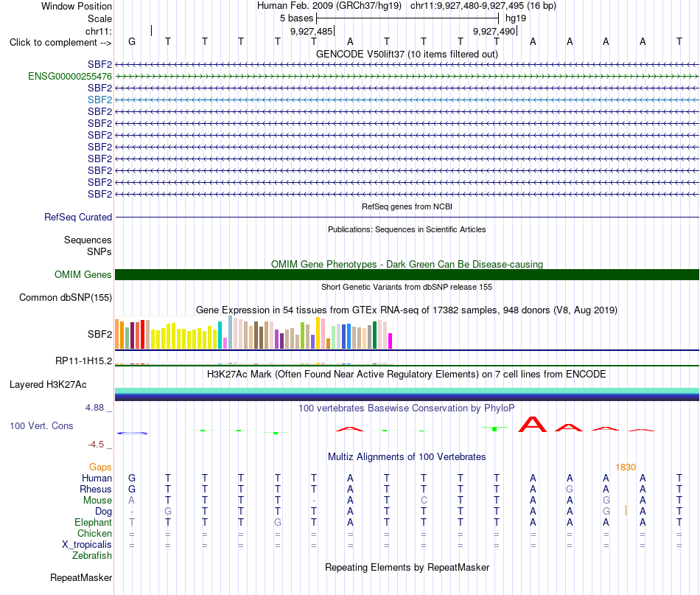Click OMIM Gene Phenotypes track title

coord(407,264)
